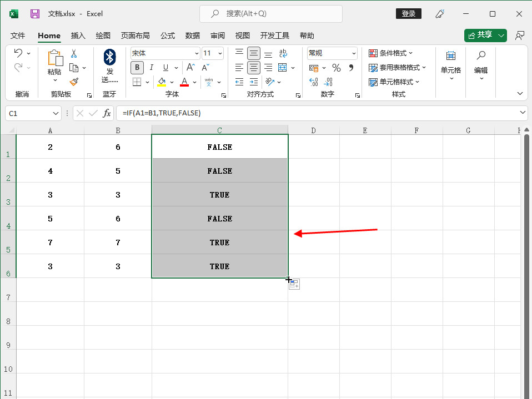The width and height of the screenshot is (532, 399).
Task: Toggle Align Left
Action: [239, 68]
